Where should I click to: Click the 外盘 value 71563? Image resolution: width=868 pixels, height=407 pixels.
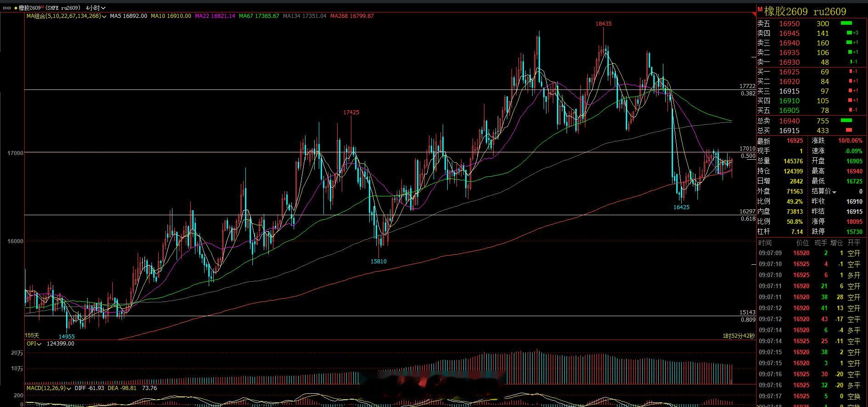(x=795, y=191)
